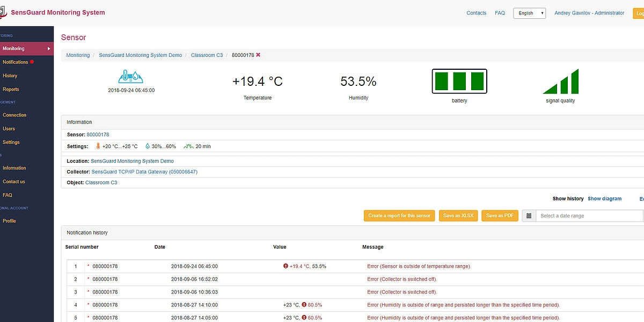Switch to Show diagram view

pyautogui.click(x=604, y=199)
